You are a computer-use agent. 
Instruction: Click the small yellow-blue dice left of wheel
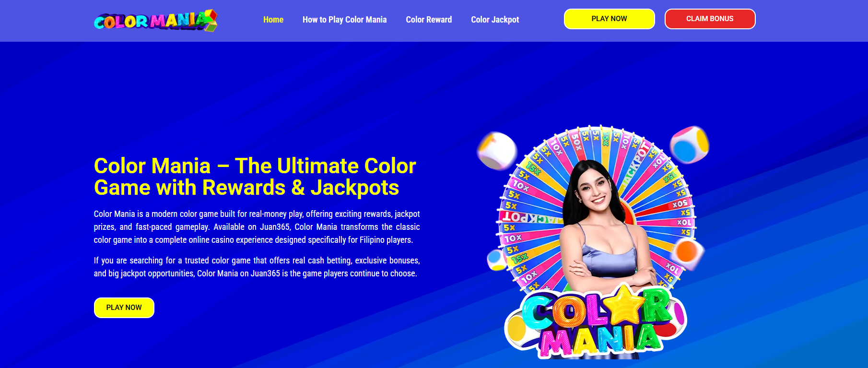point(497,261)
